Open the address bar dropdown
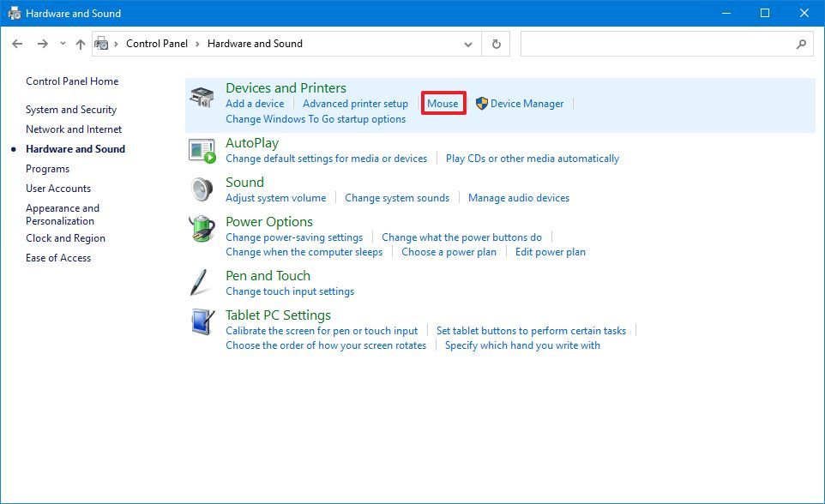The width and height of the screenshot is (825, 504). [468, 44]
